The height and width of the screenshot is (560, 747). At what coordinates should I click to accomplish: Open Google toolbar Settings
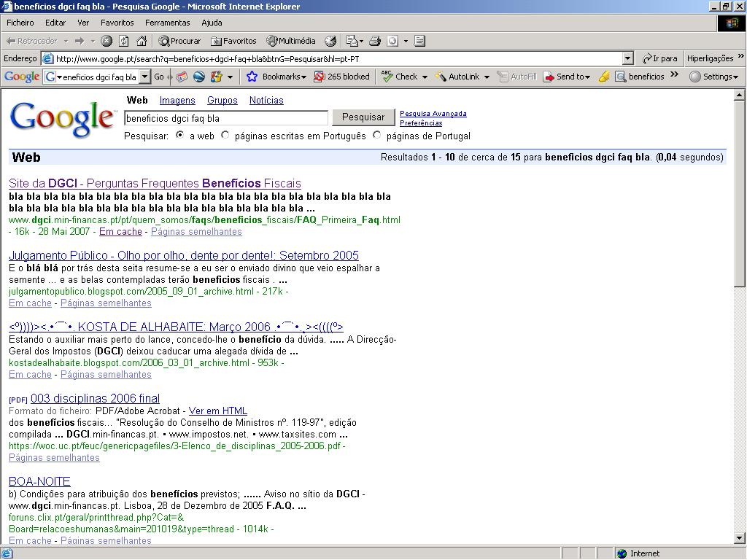pyautogui.click(x=713, y=77)
